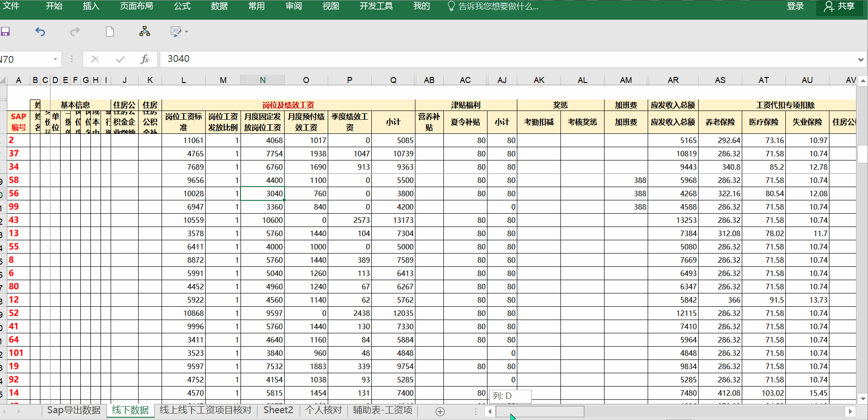Select column N header
868x420 pixels.
click(x=263, y=80)
